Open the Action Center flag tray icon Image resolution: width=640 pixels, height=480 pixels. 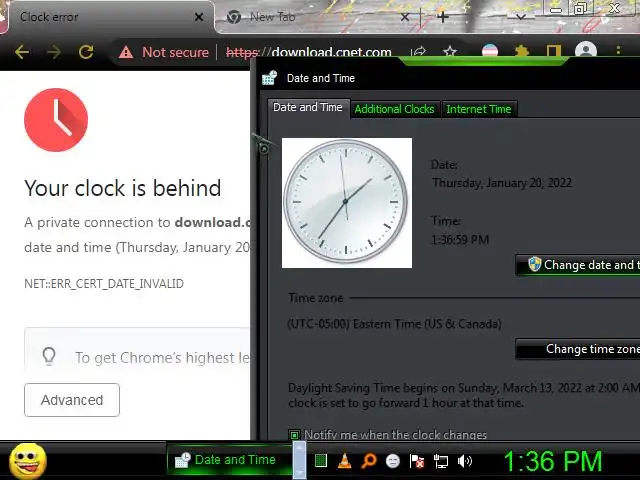[417, 461]
